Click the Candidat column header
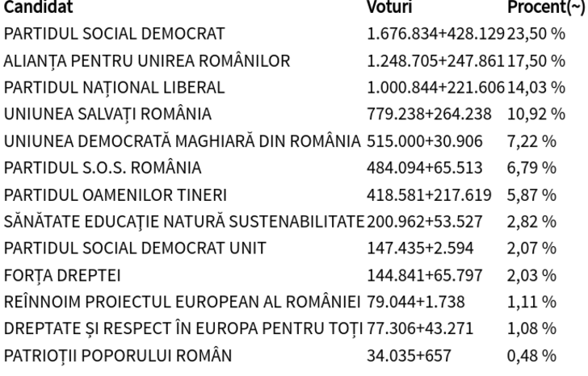Screen dimensions: 588x376 click(x=38, y=8)
